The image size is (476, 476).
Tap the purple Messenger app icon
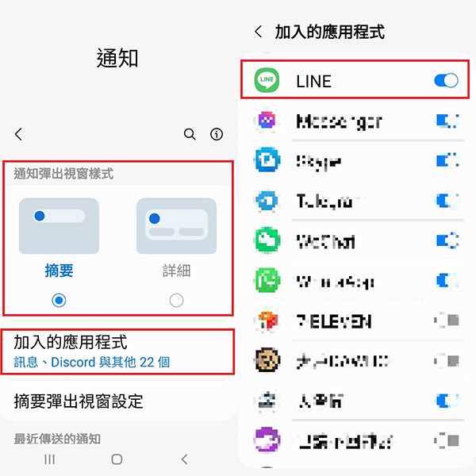[267, 121]
